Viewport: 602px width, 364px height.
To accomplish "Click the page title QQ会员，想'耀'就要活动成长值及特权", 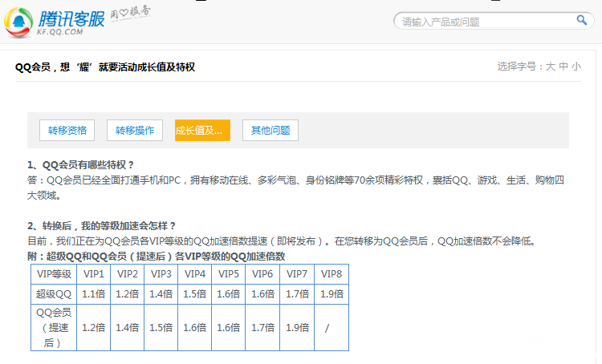I will (x=105, y=67).
